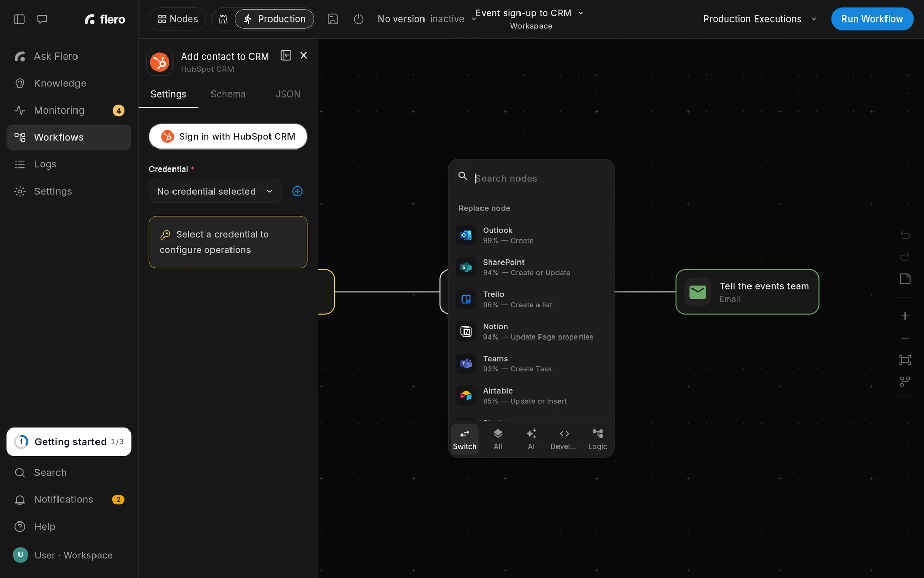Viewport: 924px width, 578px height.
Task: Click Sign in with HubSpot CRM
Action: pos(228,137)
